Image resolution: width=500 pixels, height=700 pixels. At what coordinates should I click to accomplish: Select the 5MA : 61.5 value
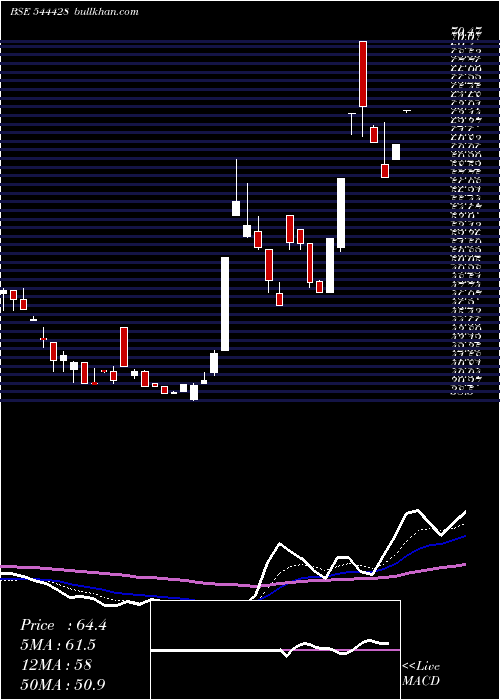58,645
